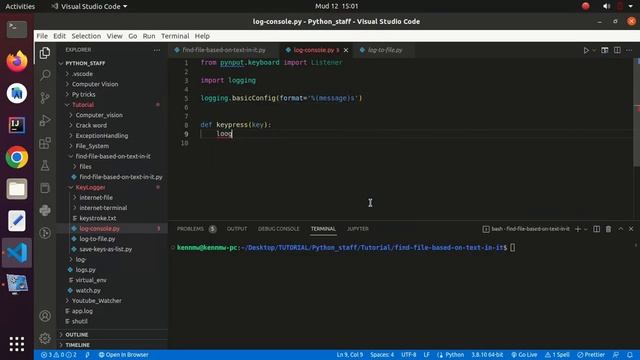Open the Search view in activity bar
Image resolution: width=640 pixels, height=360 pixels.
(x=45, y=75)
